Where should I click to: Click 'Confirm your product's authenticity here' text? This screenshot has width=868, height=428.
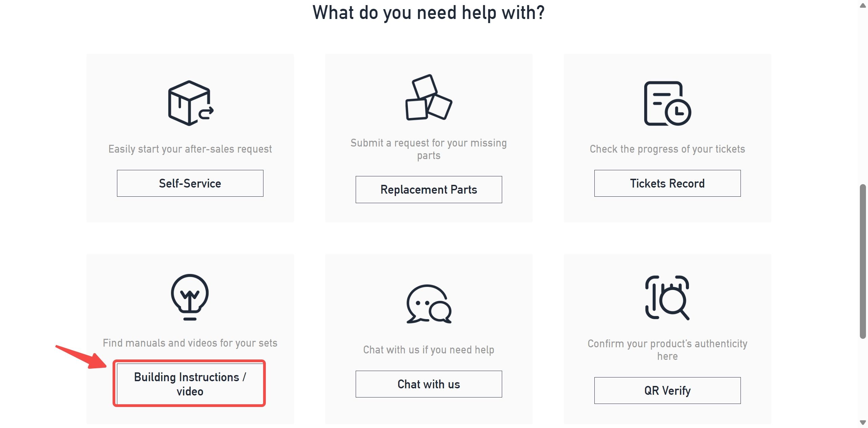pos(667,350)
